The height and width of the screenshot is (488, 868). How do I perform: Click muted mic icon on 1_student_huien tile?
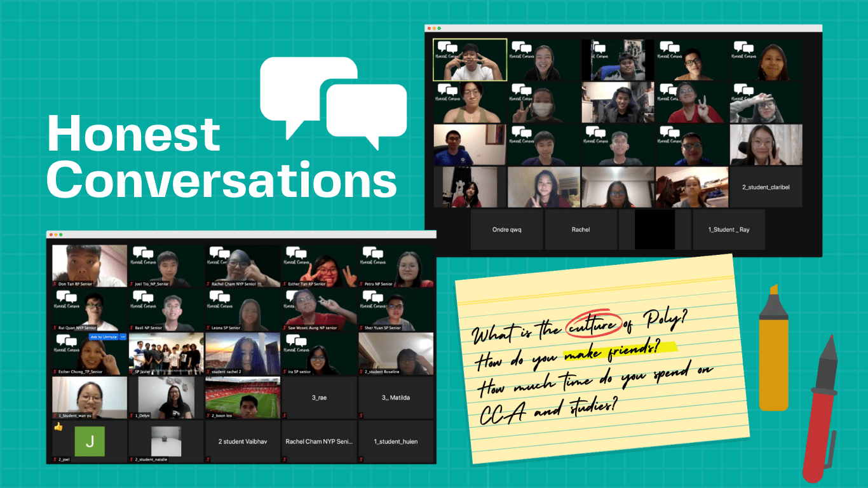[362, 459]
